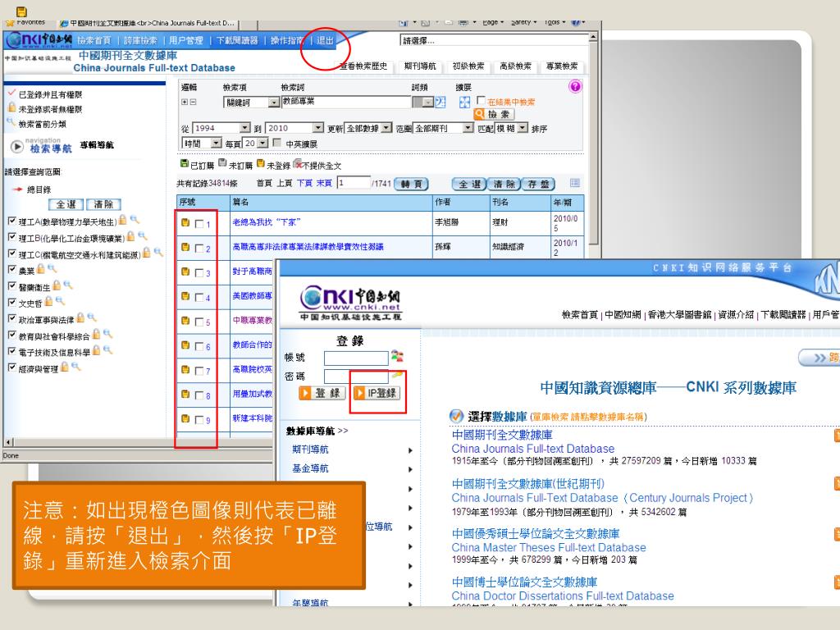Click the word frequency icon beside 詞頻 dropdown
This screenshot has width=840, height=630.
click(441, 102)
